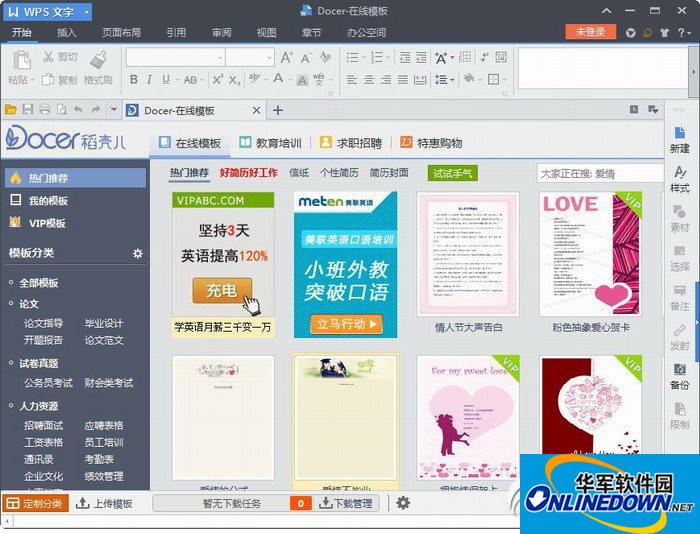Add a new document tab with plus
Image resolution: width=700 pixels, height=534 pixels.
[x=278, y=110]
